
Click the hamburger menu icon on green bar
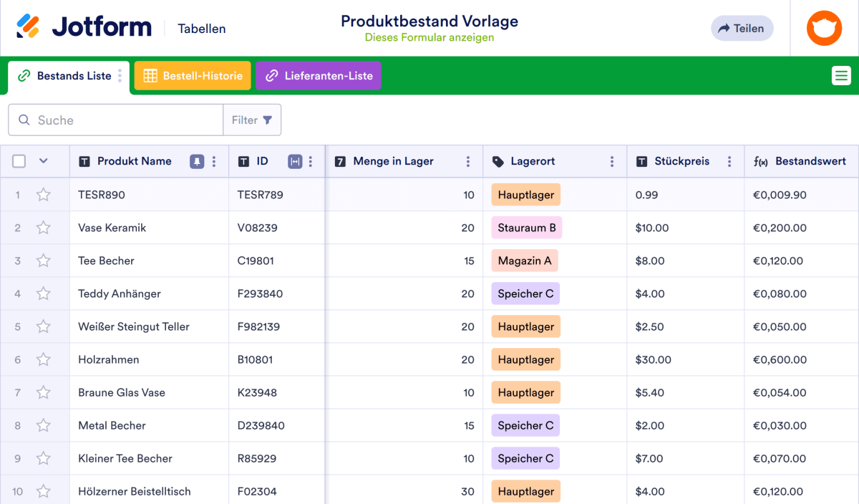(841, 75)
